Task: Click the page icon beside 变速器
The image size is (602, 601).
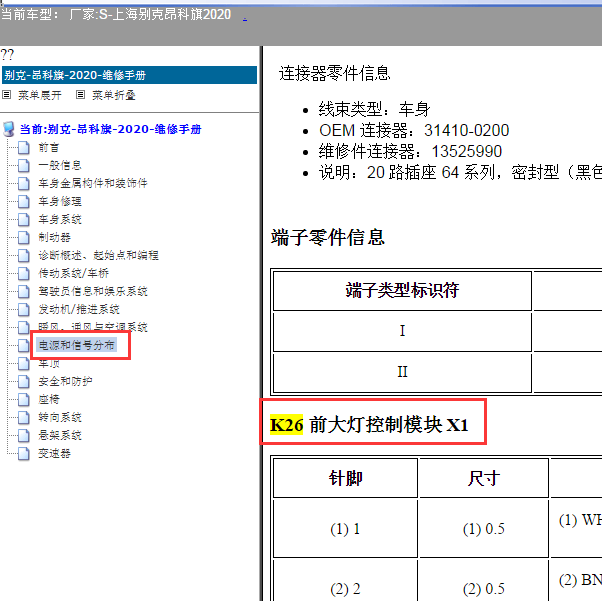Action: tap(24, 454)
